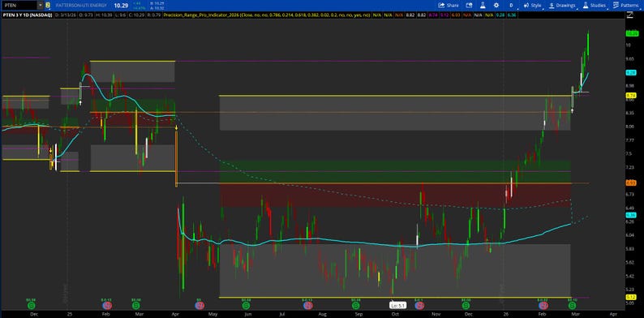Screen dimensions: 644x318
Task: Click the earnings icon between Jul and Aug
Action: pos(307,306)
